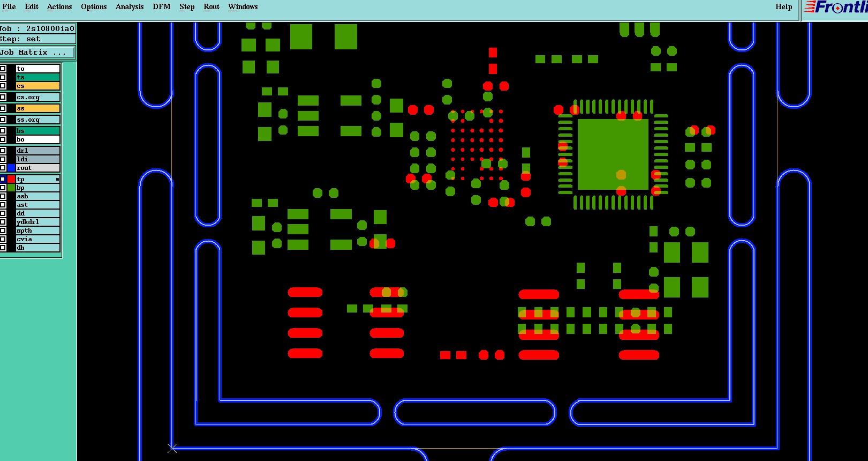The image size is (868, 461).
Task: Open the File menu
Action: click(x=9, y=6)
